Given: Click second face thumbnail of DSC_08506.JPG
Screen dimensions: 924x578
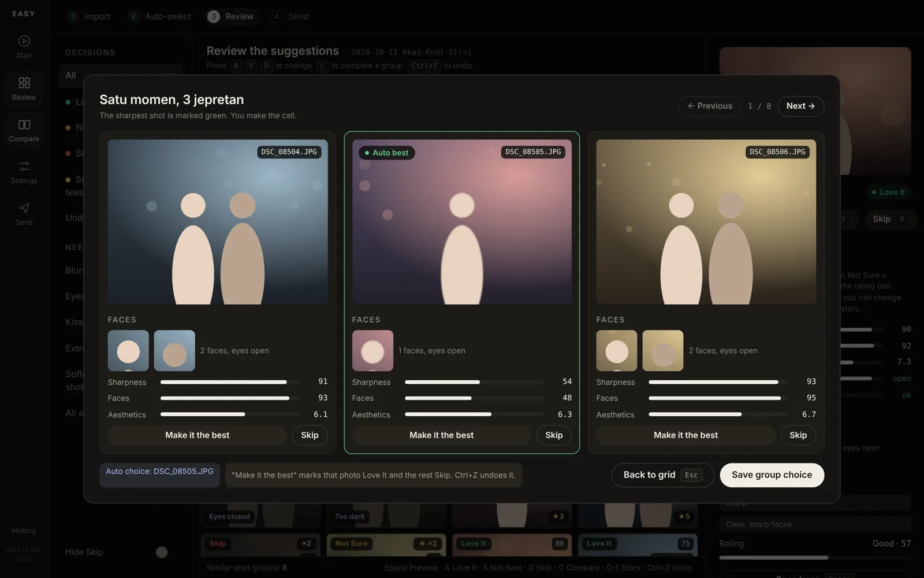Looking at the screenshot, I should [663, 351].
